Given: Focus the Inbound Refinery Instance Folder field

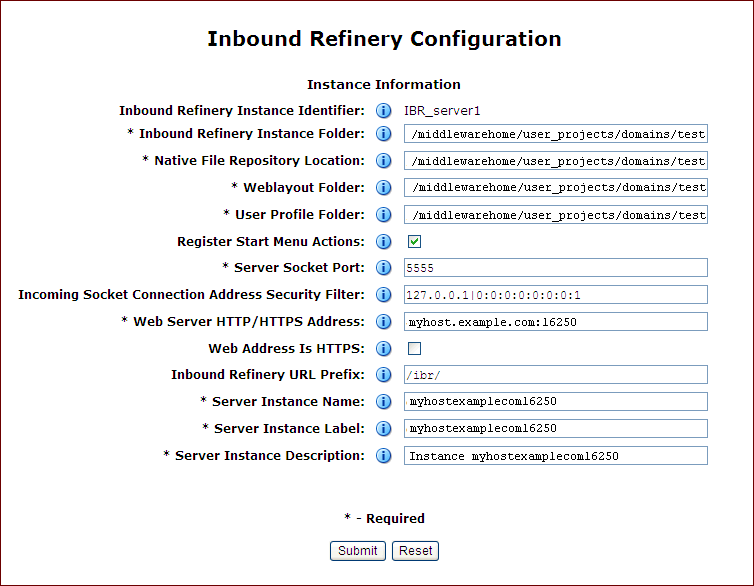Looking at the screenshot, I should pos(556,134).
